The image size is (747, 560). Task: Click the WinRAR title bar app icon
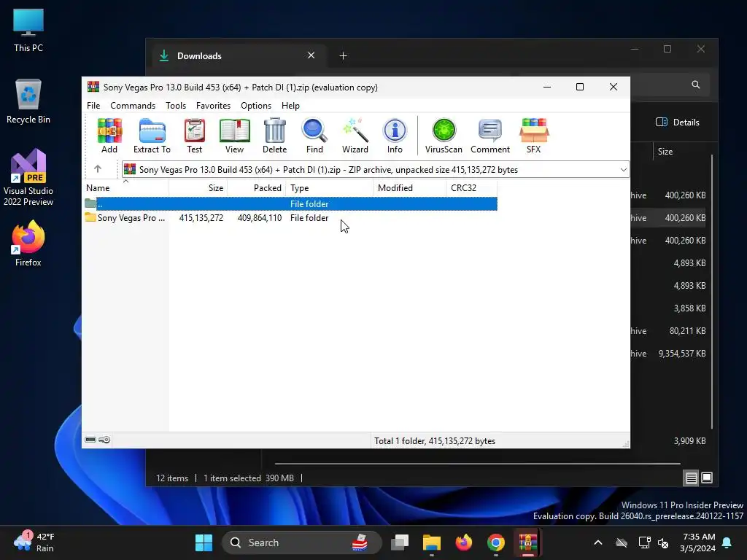(93, 87)
